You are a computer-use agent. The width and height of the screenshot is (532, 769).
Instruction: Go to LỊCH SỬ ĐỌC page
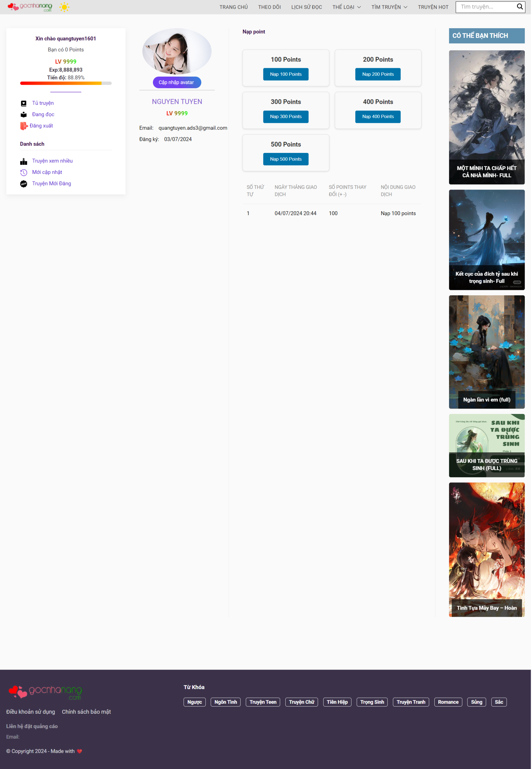coord(307,7)
